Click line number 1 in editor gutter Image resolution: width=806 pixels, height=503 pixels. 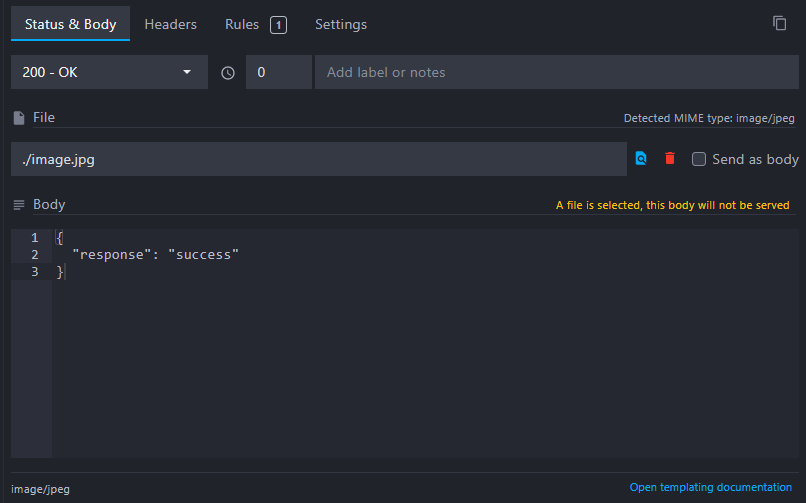[35, 238]
